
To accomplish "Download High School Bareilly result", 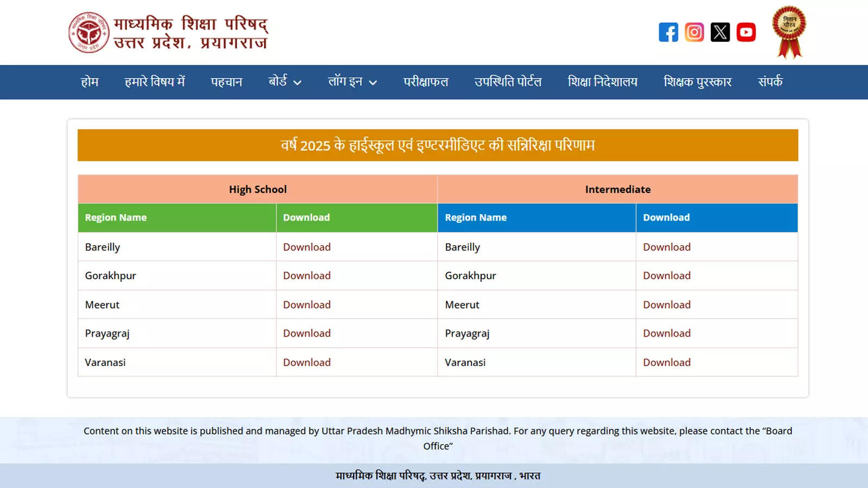I will tap(307, 247).
